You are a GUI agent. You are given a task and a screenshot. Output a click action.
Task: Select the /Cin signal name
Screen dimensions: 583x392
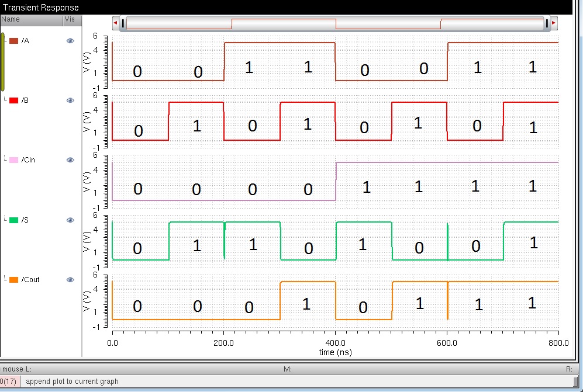[28, 159]
